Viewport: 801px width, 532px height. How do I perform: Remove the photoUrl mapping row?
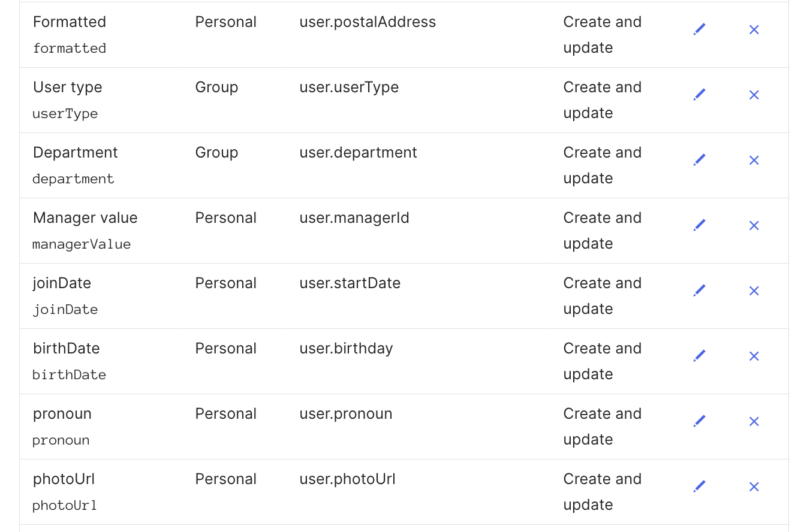coord(754,486)
